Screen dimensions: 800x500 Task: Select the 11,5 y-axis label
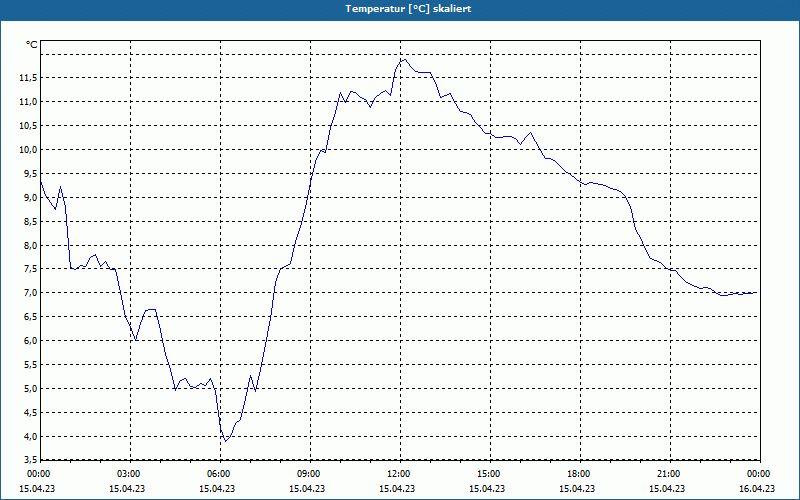point(29,78)
